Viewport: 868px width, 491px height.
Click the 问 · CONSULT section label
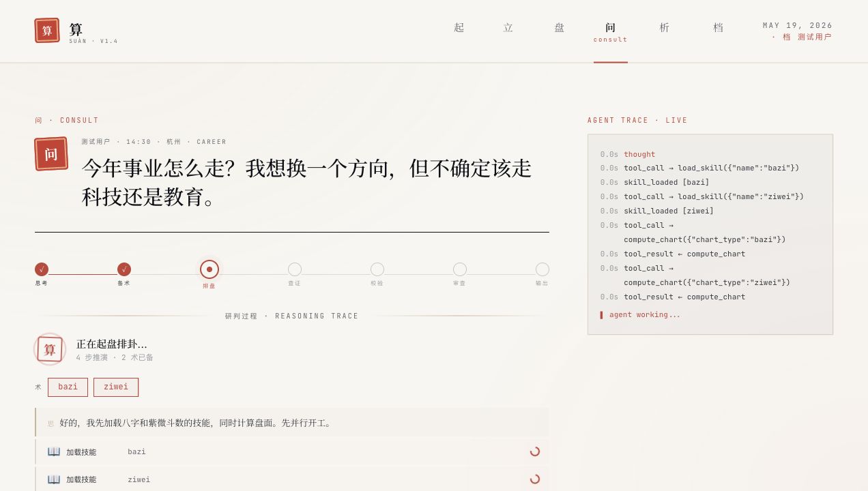coord(67,120)
